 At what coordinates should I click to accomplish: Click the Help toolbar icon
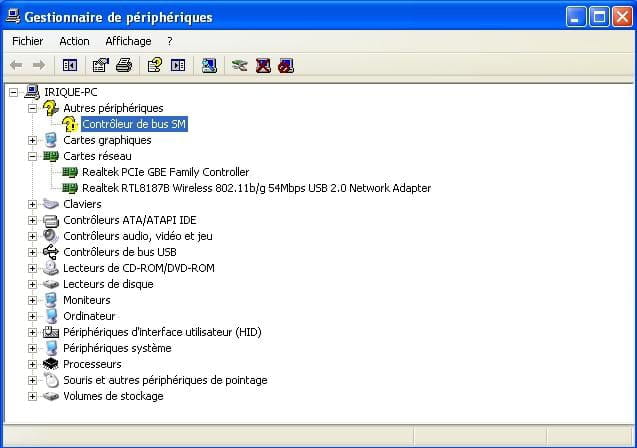pos(155,65)
